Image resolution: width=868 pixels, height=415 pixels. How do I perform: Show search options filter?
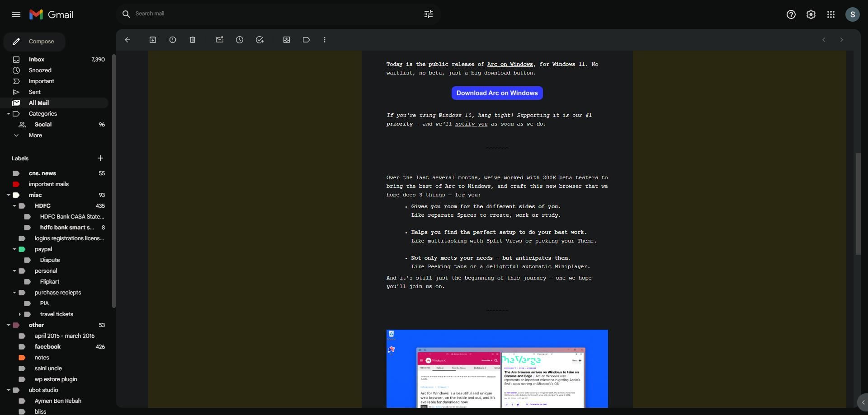pyautogui.click(x=428, y=14)
